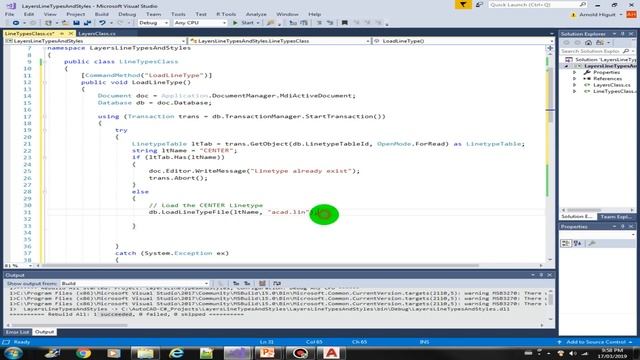Image resolution: width=640 pixels, height=360 pixels.
Task: Open PowerPoint from the taskbar
Action: tap(268, 353)
